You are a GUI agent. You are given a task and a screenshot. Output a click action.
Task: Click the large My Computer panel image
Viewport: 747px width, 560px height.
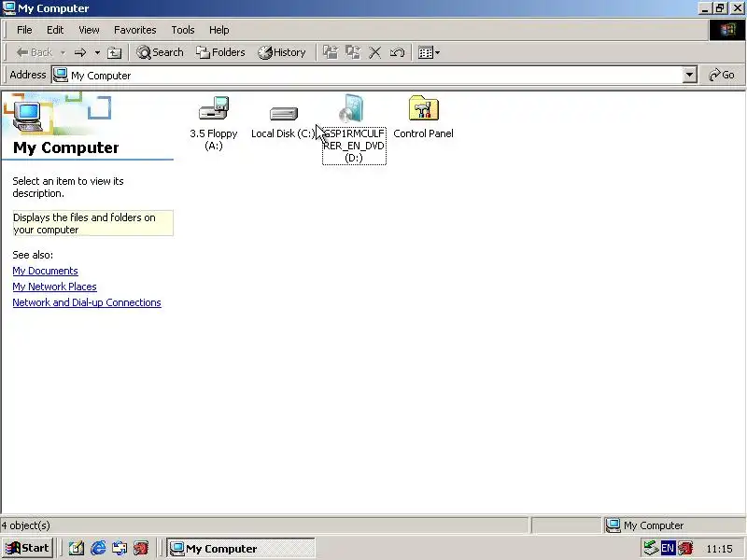click(x=29, y=116)
